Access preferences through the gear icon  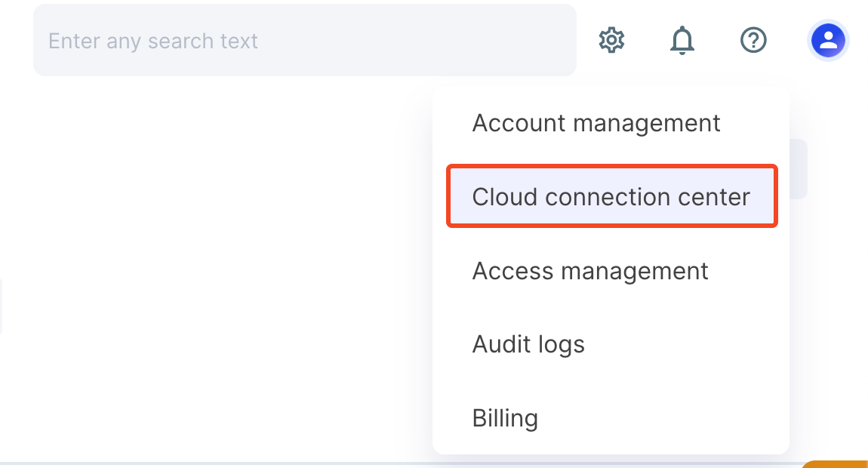(x=611, y=40)
